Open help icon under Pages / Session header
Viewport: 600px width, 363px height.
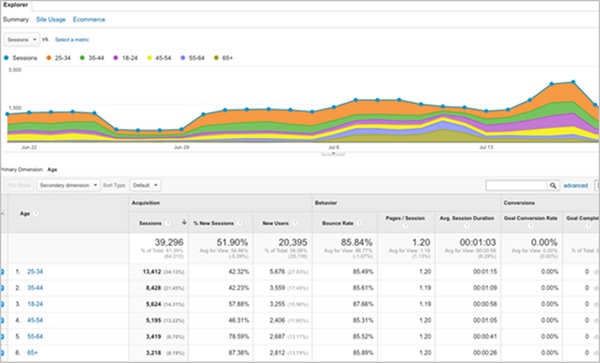coord(405,226)
